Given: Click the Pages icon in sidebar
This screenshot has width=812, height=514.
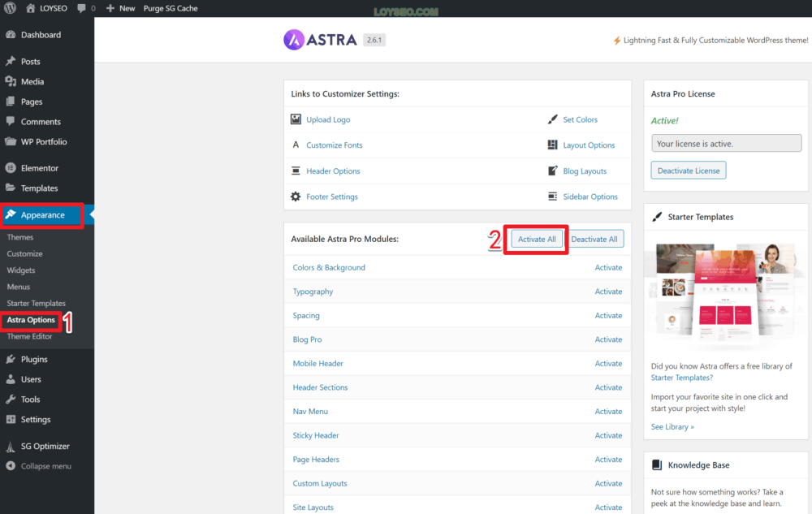Looking at the screenshot, I should (x=11, y=102).
